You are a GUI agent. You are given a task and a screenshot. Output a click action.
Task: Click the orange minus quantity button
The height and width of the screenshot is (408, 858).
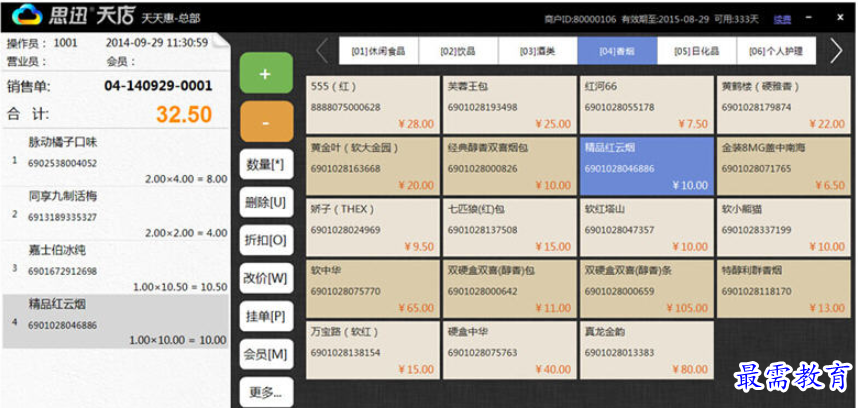(x=266, y=121)
